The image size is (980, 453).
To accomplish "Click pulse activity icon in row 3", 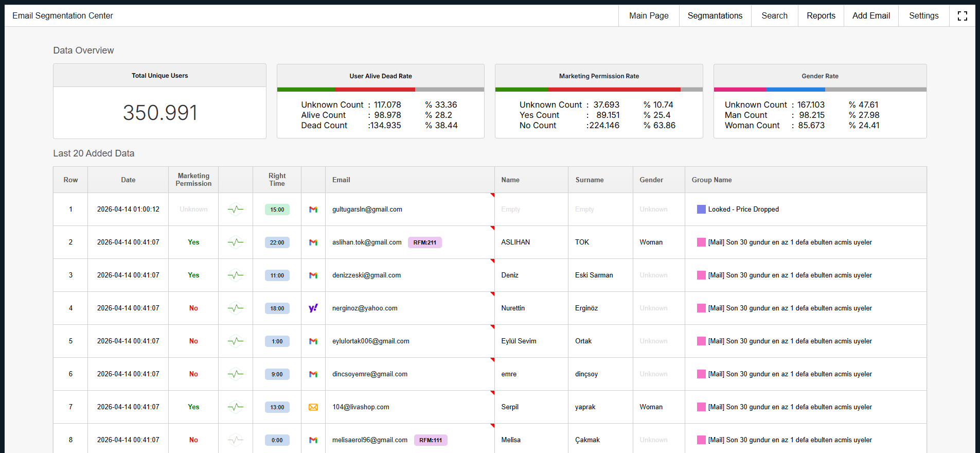I will click(x=236, y=275).
